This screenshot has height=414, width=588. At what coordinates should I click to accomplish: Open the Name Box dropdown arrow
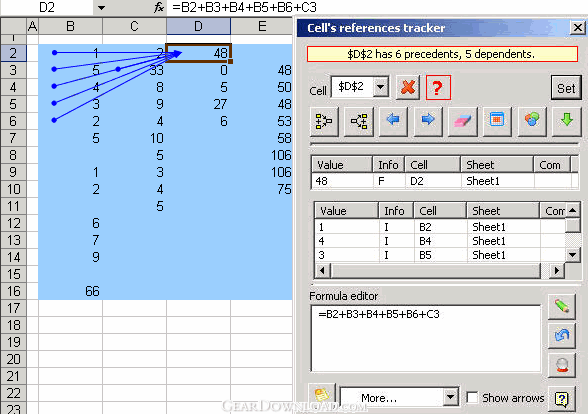[x=101, y=8]
